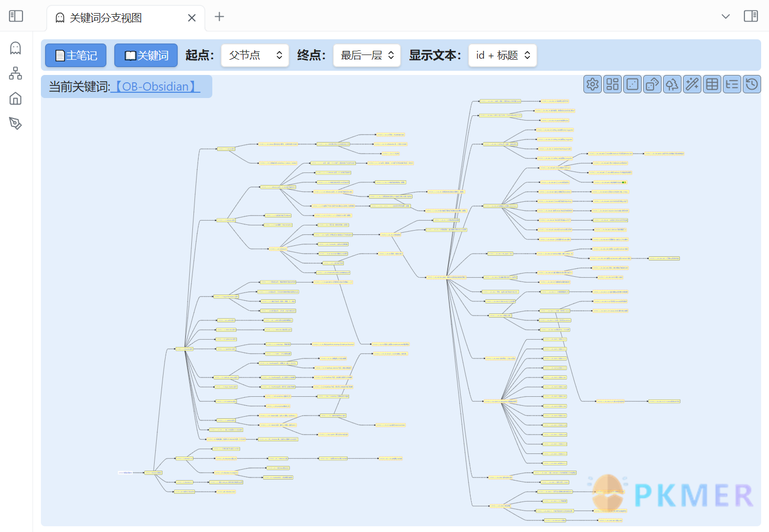Click the dashboard grid layout icon
The height and width of the screenshot is (532, 769).
(612, 84)
